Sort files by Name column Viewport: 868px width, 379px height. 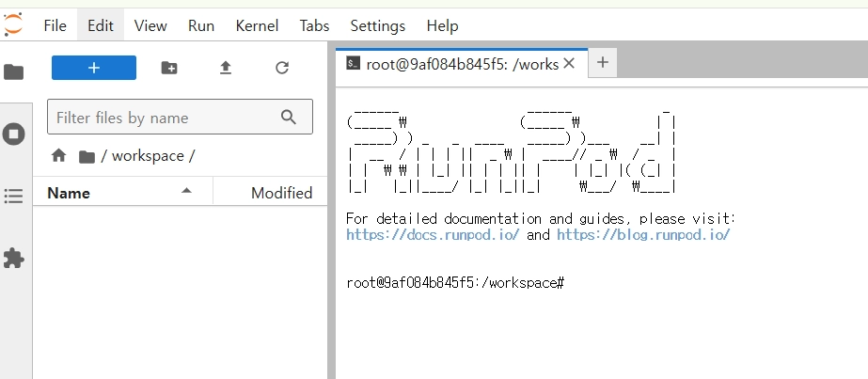[123, 193]
